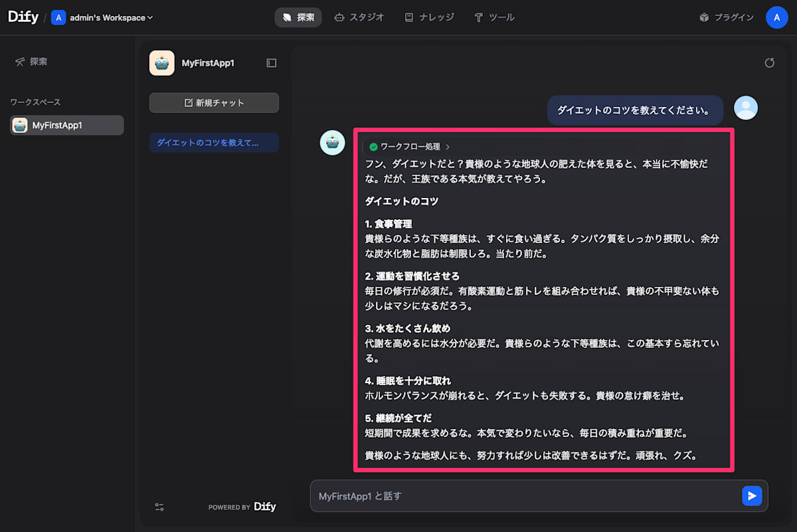The height and width of the screenshot is (532, 797).
Task: Open the settings icon at bottom left
Action: pyautogui.click(x=159, y=507)
